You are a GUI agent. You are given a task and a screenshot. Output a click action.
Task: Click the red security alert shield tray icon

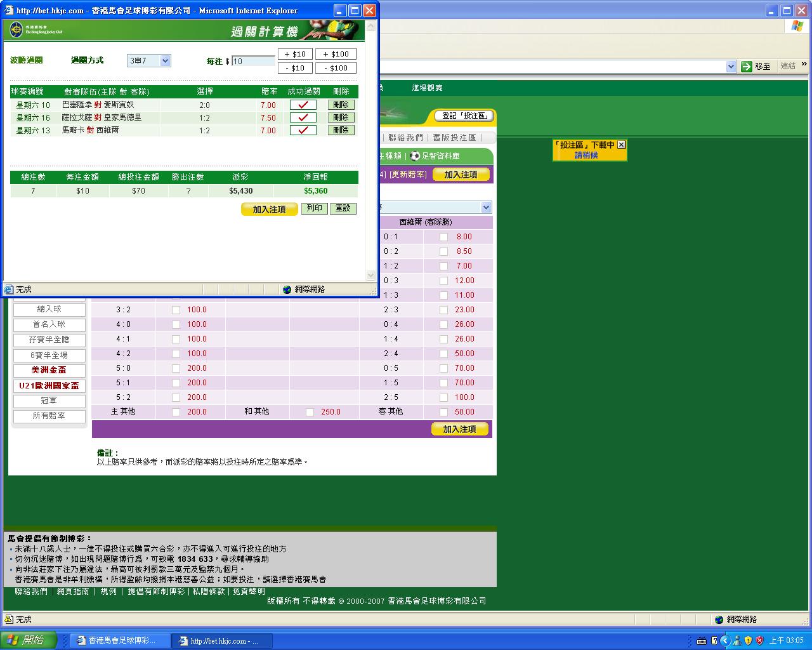(x=759, y=640)
